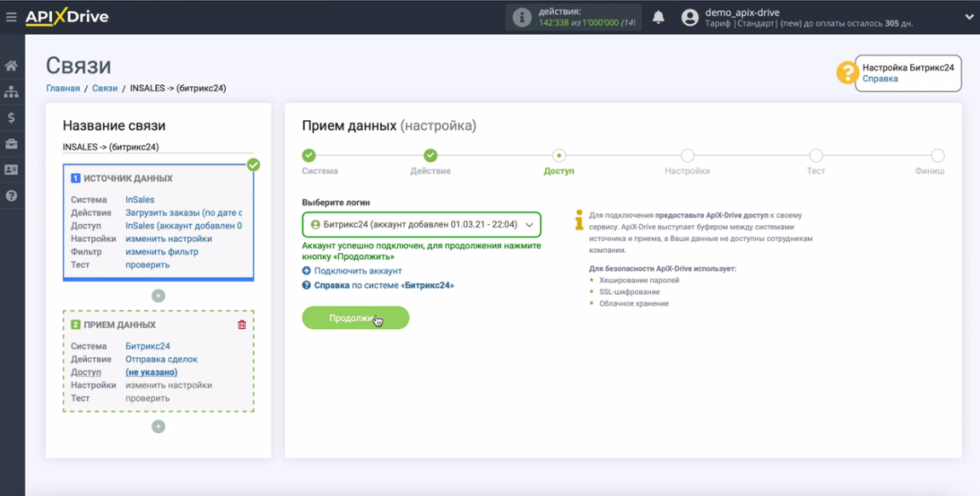This screenshot has width=980, height=496.
Task: Delete the data receiver block trash icon
Action: [242, 325]
